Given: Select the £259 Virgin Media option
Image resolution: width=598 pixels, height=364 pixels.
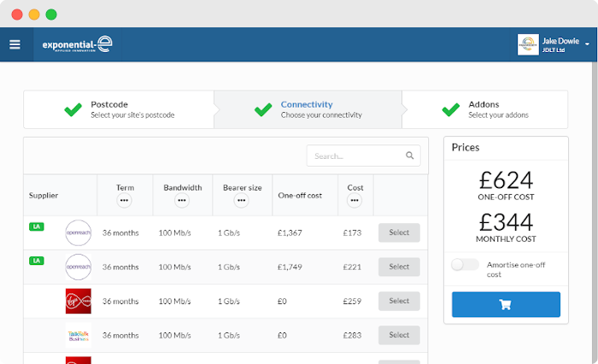Looking at the screenshot, I should 399,301.
